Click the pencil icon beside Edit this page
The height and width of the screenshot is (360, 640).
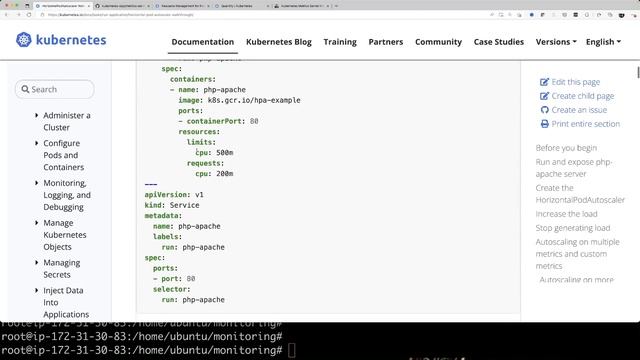tap(544, 82)
